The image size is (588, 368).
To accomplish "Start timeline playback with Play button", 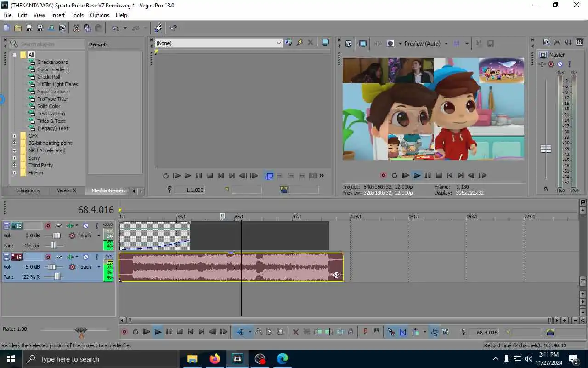I will pyautogui.click(x=158, y=332).
